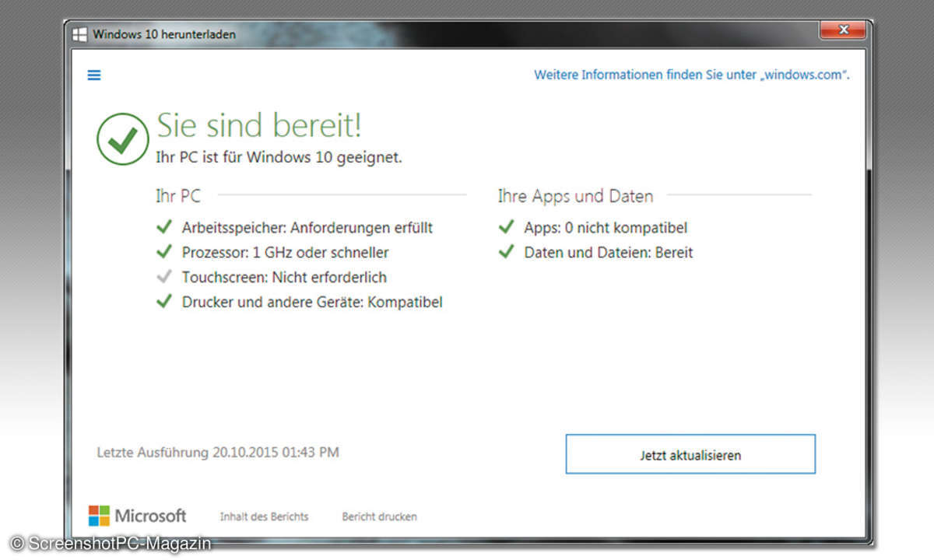Click text Apps: 0 nicht kompatibel

click(606, 228)
